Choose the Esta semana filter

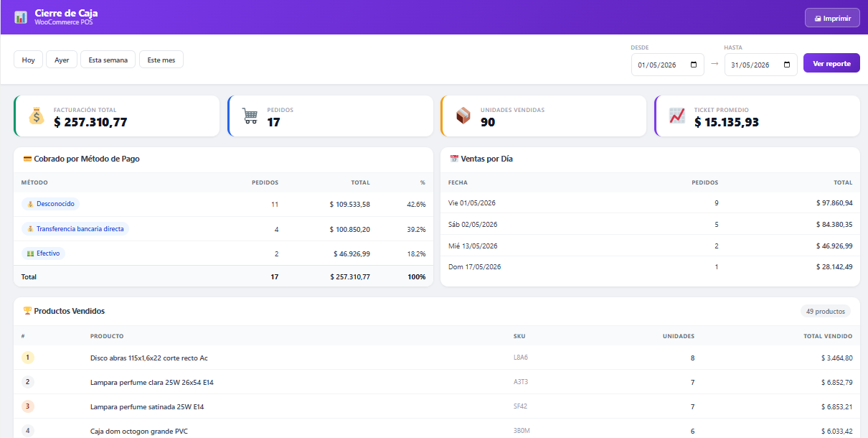tap(108, 60)
